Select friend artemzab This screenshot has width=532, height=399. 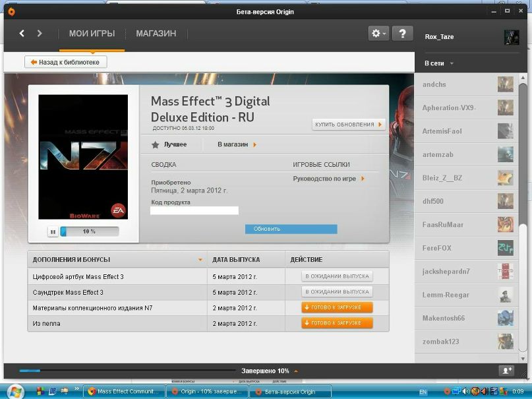[466, 155]
